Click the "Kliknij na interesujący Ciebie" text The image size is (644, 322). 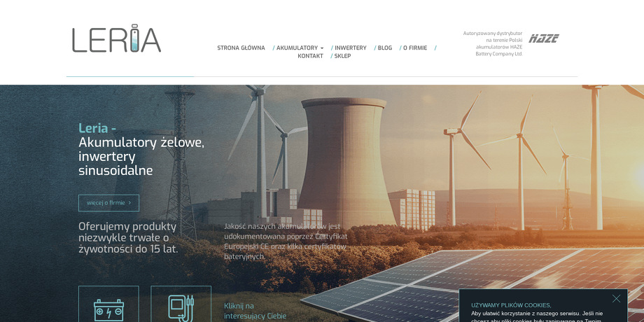coord(255,311)
